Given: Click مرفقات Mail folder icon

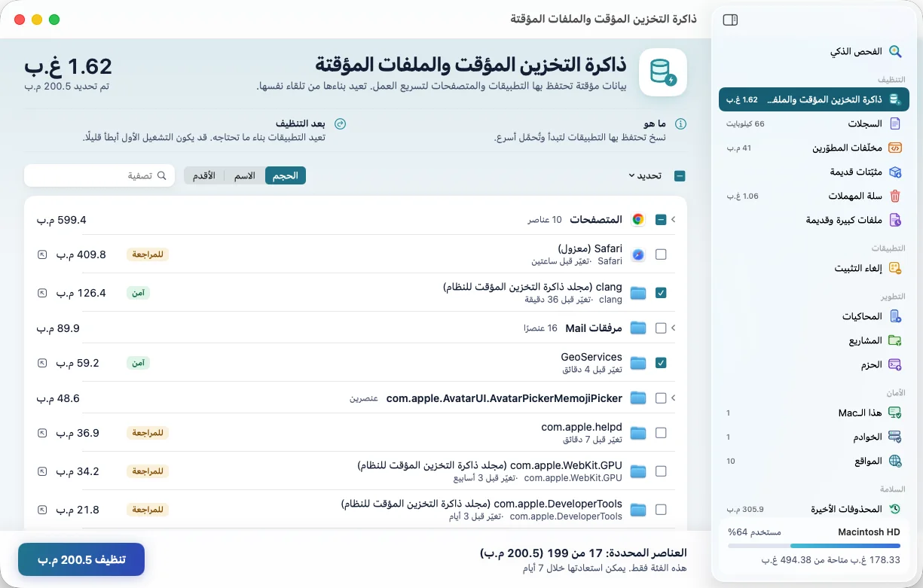Looking at the screenshot, I should click(638, 328).
